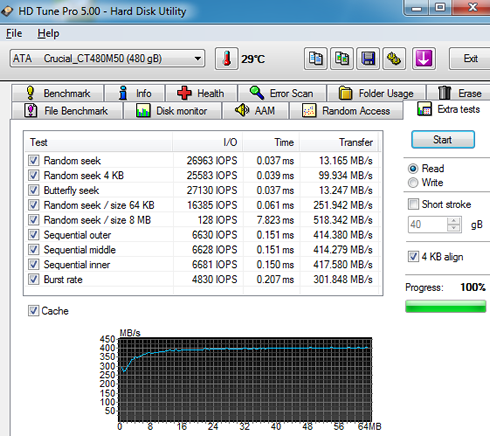Click the purple download arrow icon

pos(424,59)
